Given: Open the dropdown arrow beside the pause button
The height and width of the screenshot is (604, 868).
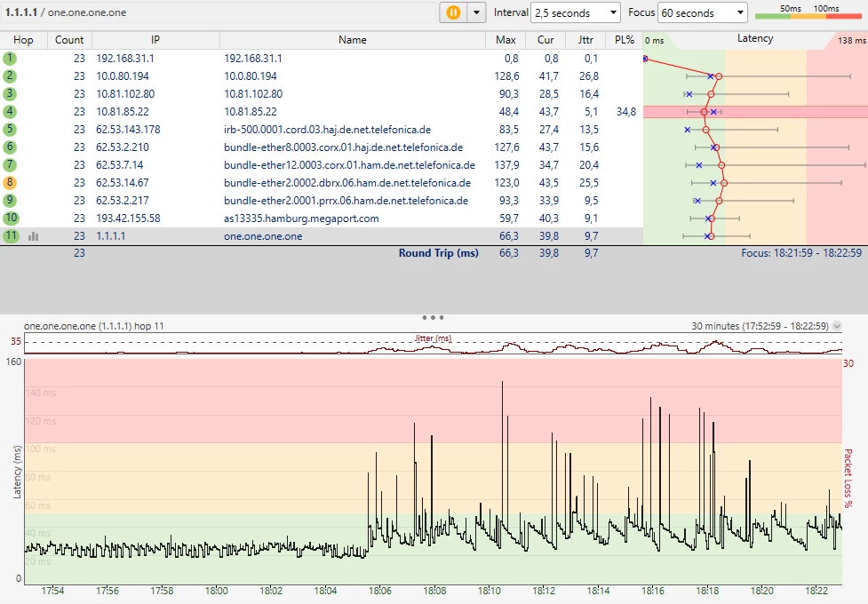Looking at the screenshot, I should [477, 12].
